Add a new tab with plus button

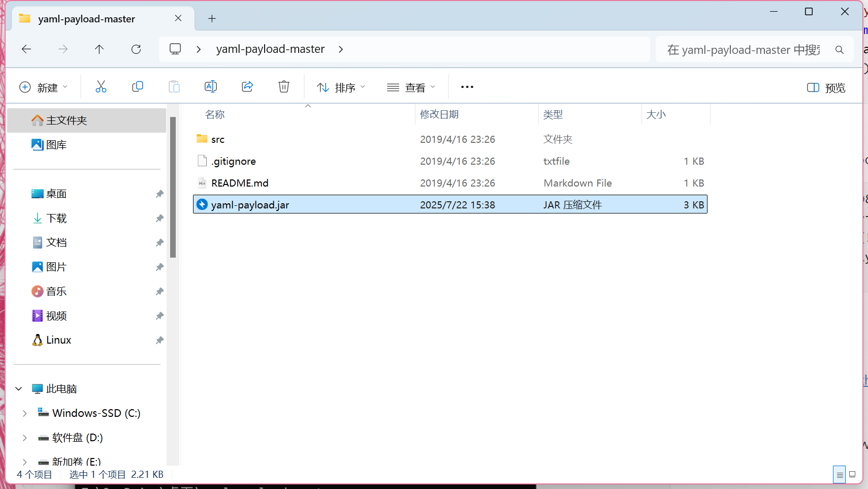pos(212,19)
